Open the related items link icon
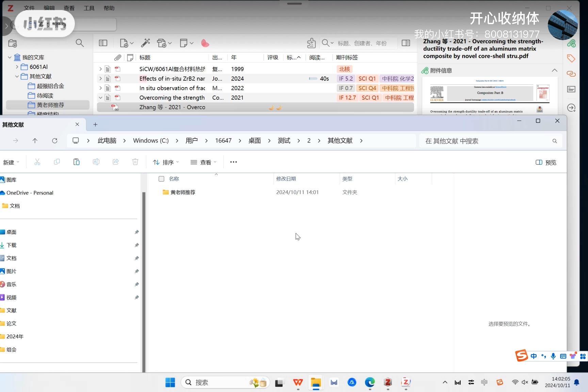The width and height of the screenshot is (588, 392). pos(571,73)
